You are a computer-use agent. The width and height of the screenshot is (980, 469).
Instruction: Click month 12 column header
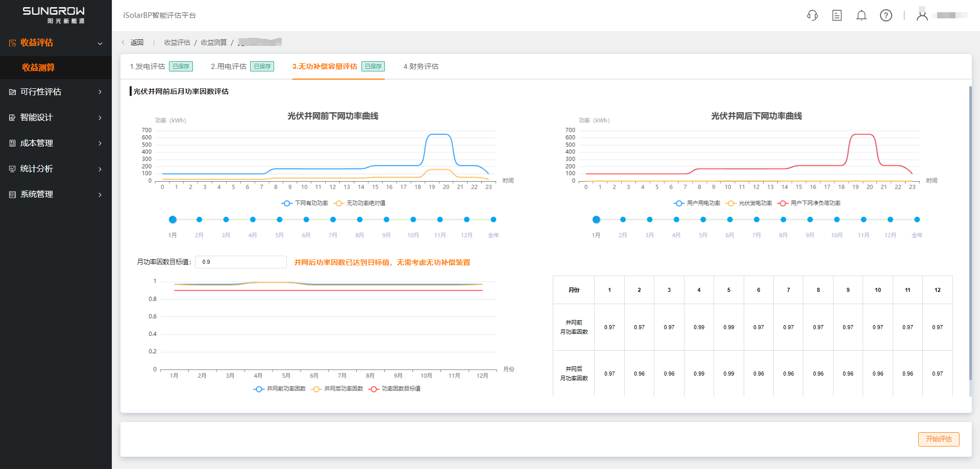(938, 290)
